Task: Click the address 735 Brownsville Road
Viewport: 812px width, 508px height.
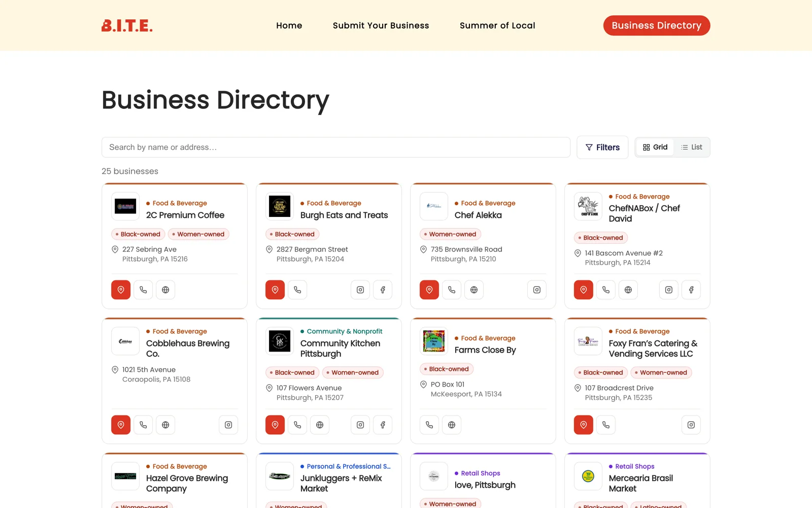Action: pyautogui.click(x=466, y=249)
